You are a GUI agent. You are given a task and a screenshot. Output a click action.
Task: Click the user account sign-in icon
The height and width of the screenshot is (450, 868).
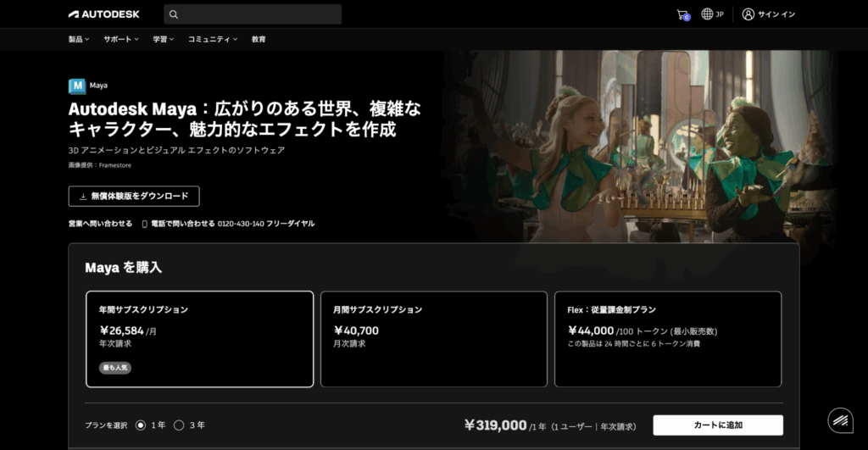pos(748,14)
